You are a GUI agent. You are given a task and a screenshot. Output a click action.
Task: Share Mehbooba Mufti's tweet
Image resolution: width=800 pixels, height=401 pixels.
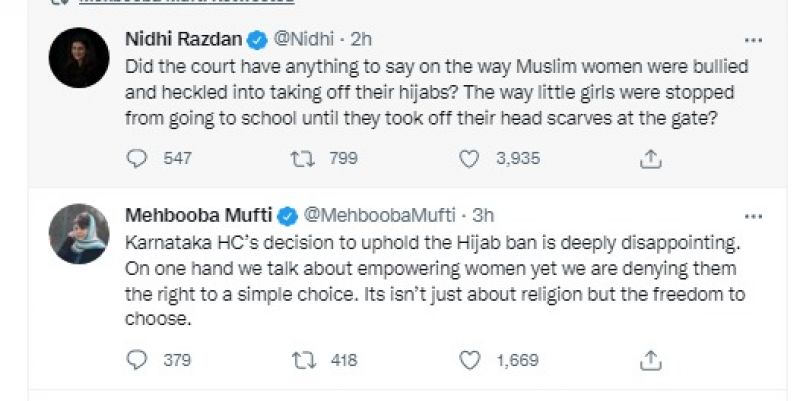tap(650, 358)
